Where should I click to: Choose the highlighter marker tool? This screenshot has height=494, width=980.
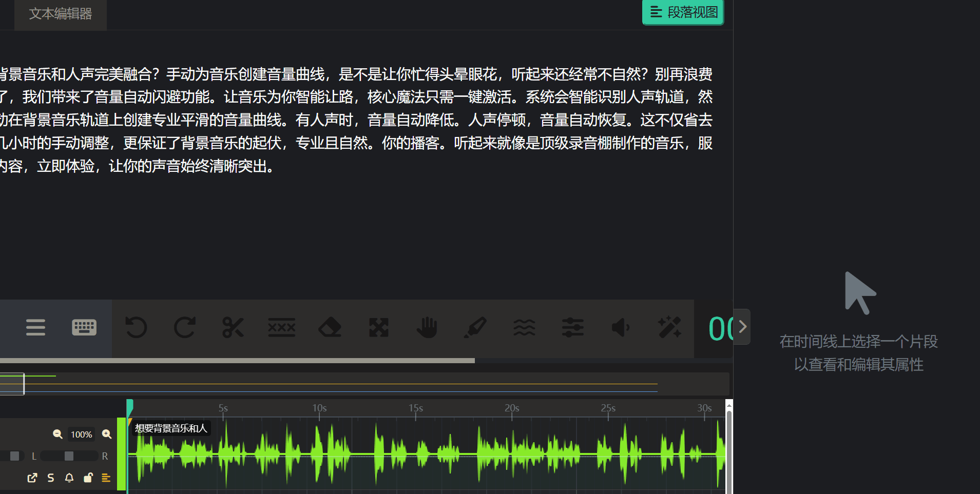point(475,327)
